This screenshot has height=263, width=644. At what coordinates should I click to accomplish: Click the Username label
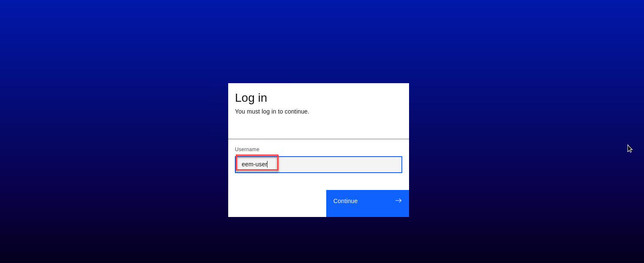pyautogui.click(x=247, y=149)
